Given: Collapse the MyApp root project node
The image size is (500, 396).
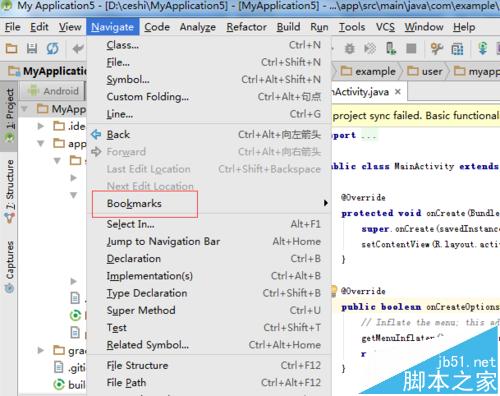Looking at the screenshot, I should 24,109.
